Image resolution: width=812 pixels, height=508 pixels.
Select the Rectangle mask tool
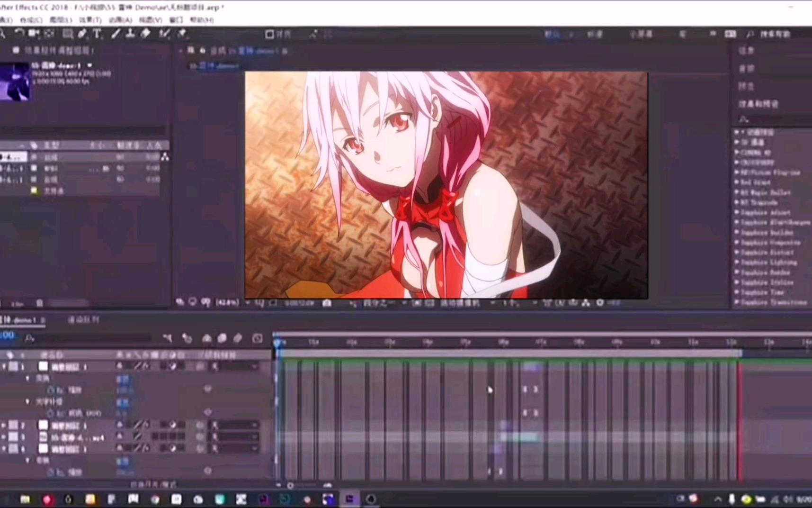68,33
